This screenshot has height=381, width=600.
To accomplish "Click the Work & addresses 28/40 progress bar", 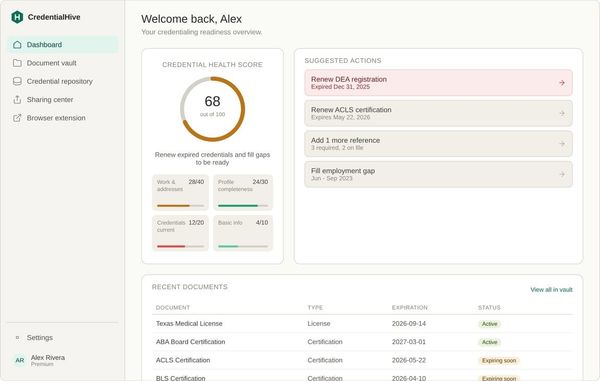I will pyautogui.click(x=180, y=206).
